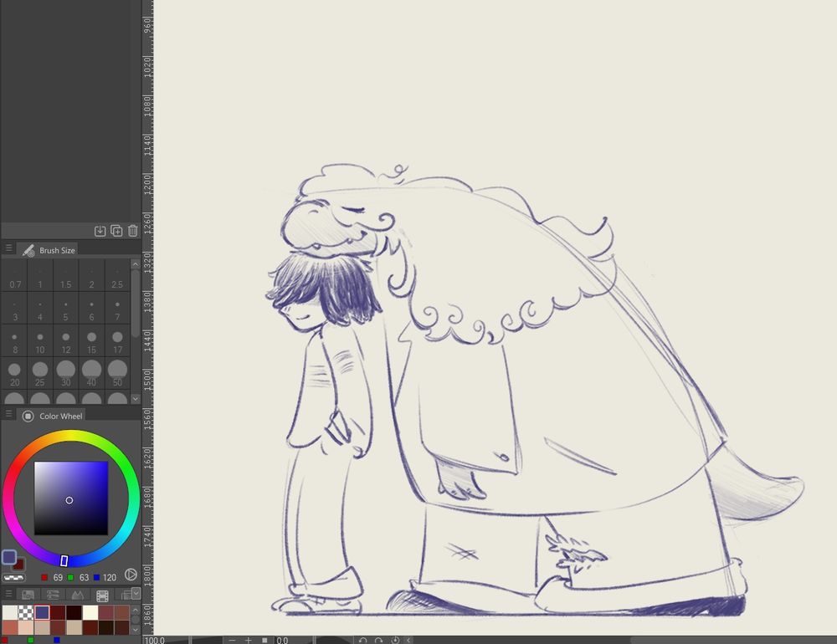The height and width of the screenshot is (644, 837).
Task: Pick the 25 brush size preset
Action: [40, 374]
